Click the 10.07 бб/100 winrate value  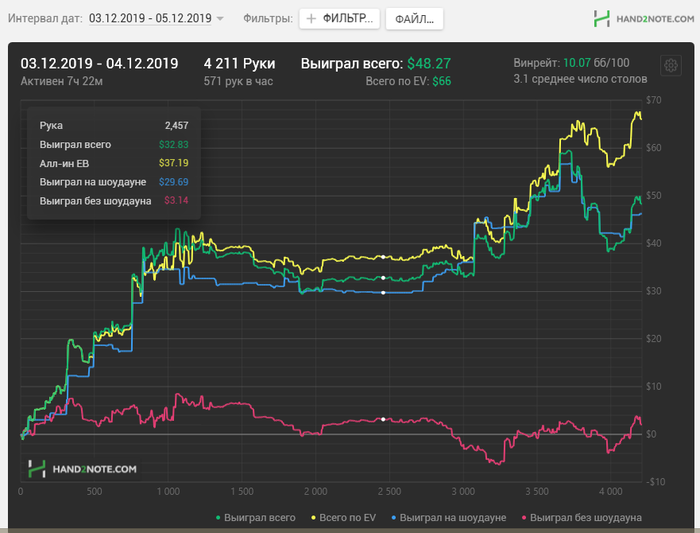tap(596, 63)
